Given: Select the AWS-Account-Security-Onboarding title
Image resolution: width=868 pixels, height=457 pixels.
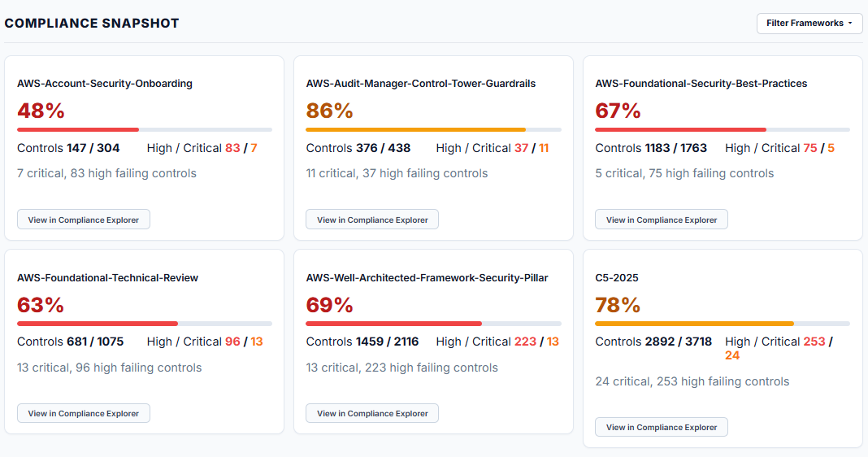Looking at the screenshot, I should pos(105,84).
